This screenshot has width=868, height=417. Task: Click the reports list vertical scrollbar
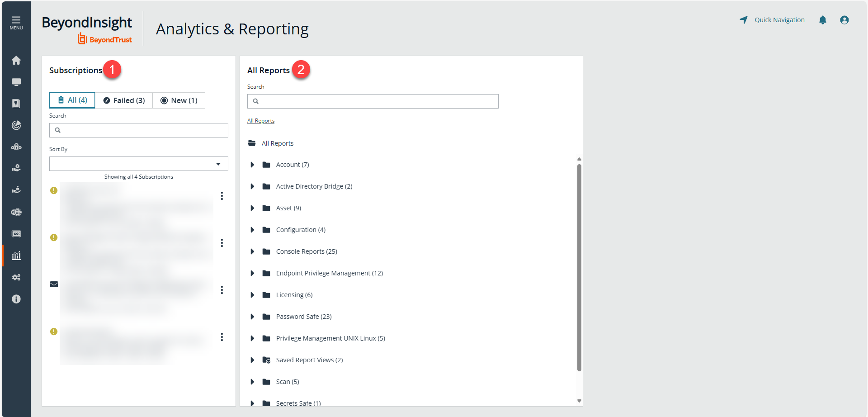579,268
